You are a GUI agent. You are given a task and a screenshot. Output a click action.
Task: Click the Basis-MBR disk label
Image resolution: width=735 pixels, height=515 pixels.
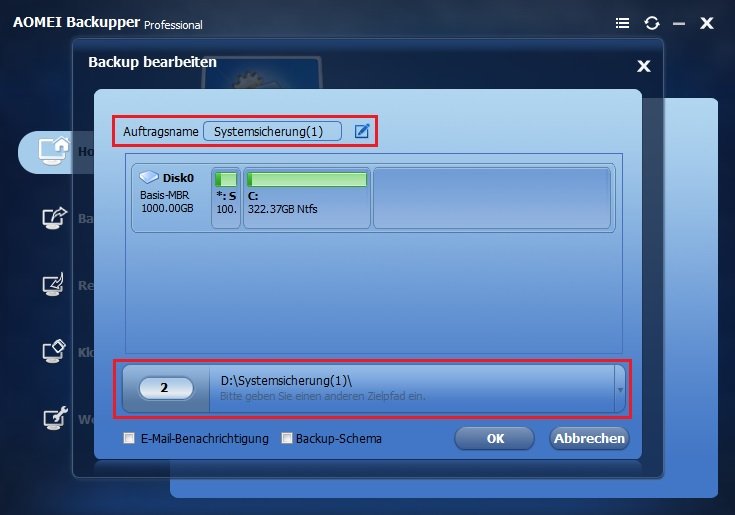[165, 195]
